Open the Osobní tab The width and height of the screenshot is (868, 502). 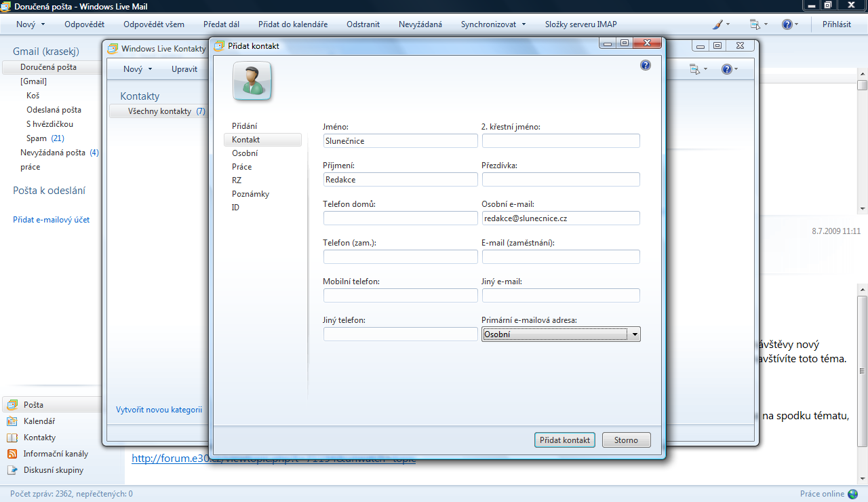(245, 153)
